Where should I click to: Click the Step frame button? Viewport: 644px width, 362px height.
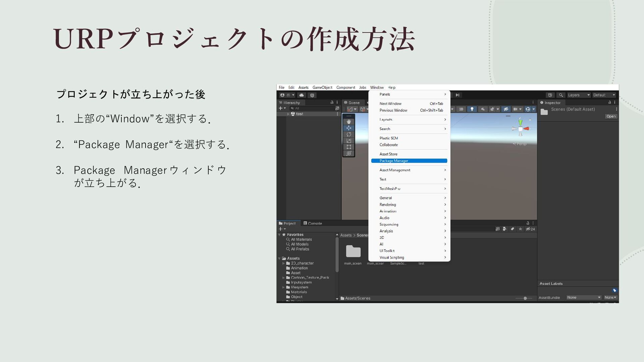tap(458, 95)
